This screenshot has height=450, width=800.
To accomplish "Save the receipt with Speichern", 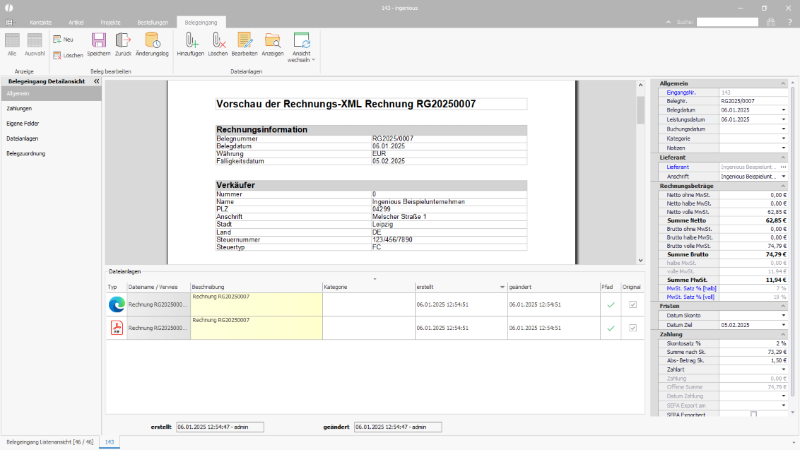I will point(98,44).
